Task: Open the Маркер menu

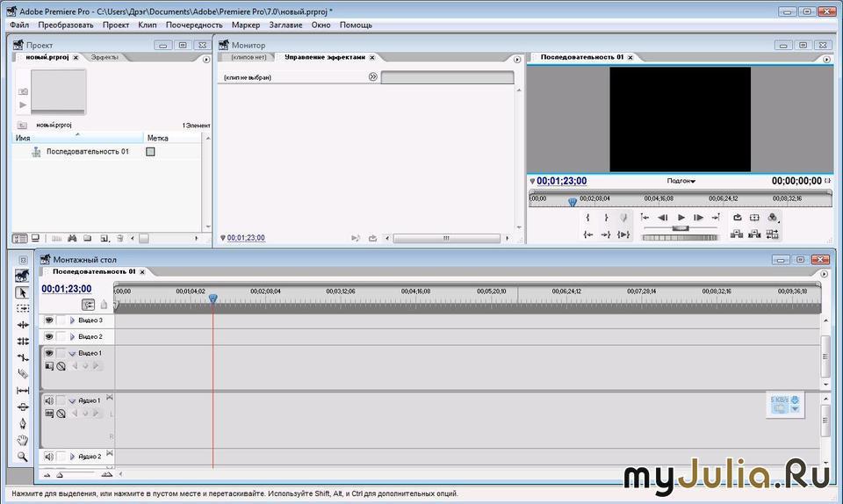Action: [x=246, y=25]
